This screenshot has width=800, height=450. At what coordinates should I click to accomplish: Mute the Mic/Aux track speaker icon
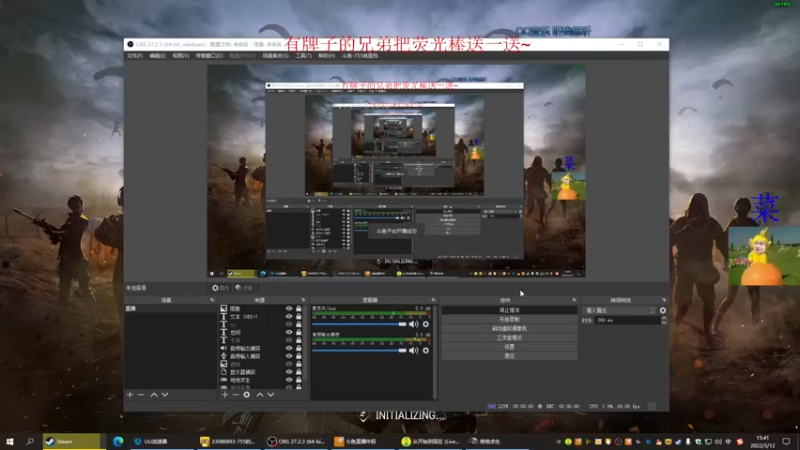(414, 324)
